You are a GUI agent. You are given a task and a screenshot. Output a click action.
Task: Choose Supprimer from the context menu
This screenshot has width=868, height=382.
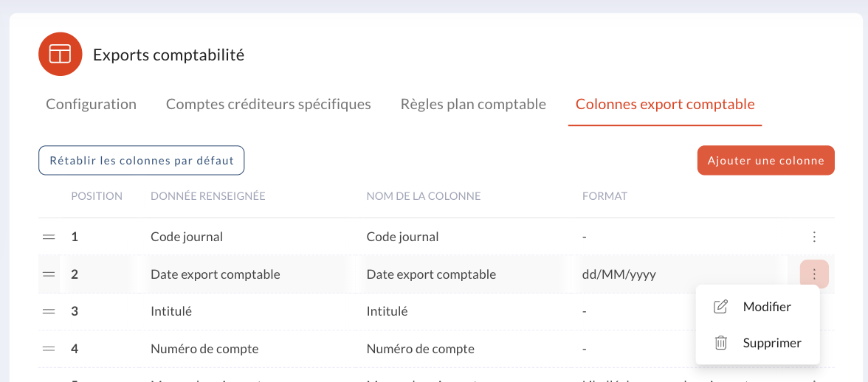(757, 343)
